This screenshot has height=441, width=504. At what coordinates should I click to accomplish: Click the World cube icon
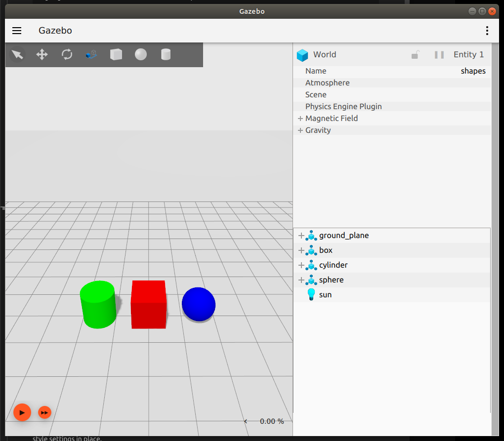point(302,55)
